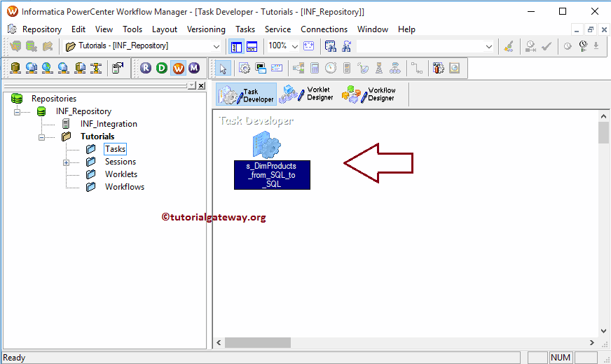Viewport: 611px width, 364px height.
Task: Toggle the Navigator window view button
Action: [236, 47]
